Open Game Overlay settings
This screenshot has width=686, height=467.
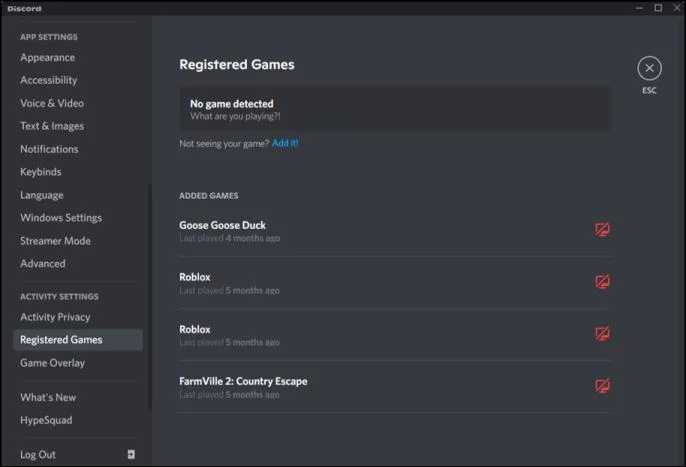(52, 363)
